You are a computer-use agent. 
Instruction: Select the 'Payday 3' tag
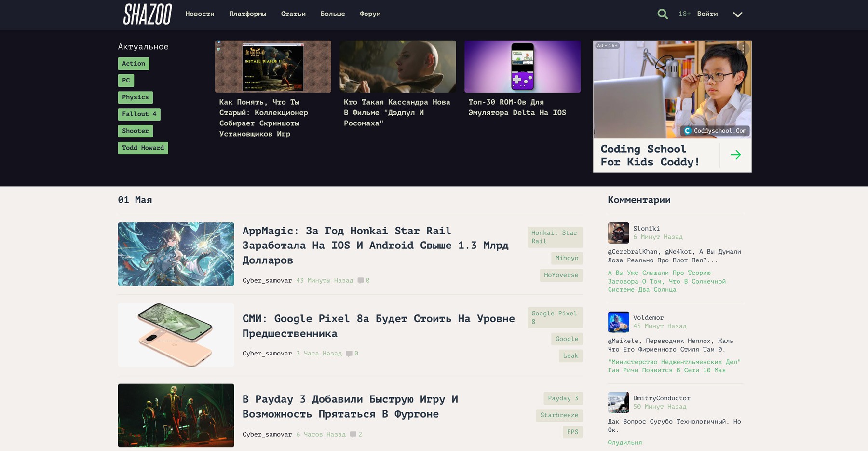(x=563, y=398)
